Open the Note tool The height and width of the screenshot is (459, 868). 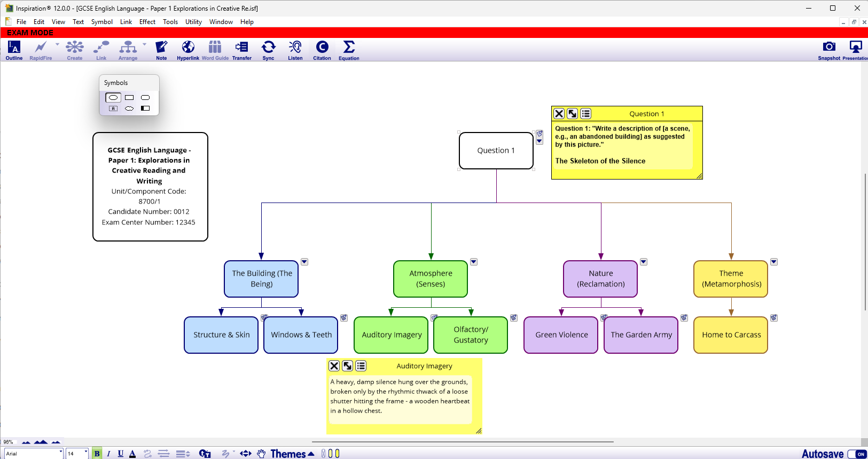(161, 50)
